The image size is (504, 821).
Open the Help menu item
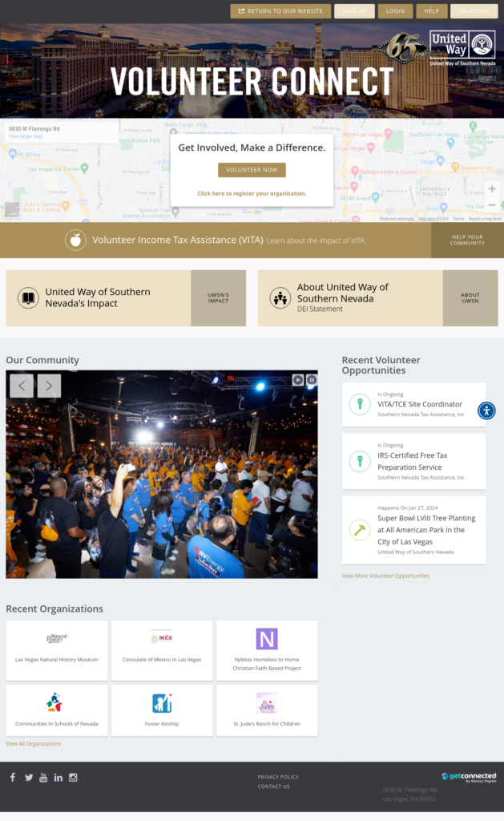click(x=432, y=11)
